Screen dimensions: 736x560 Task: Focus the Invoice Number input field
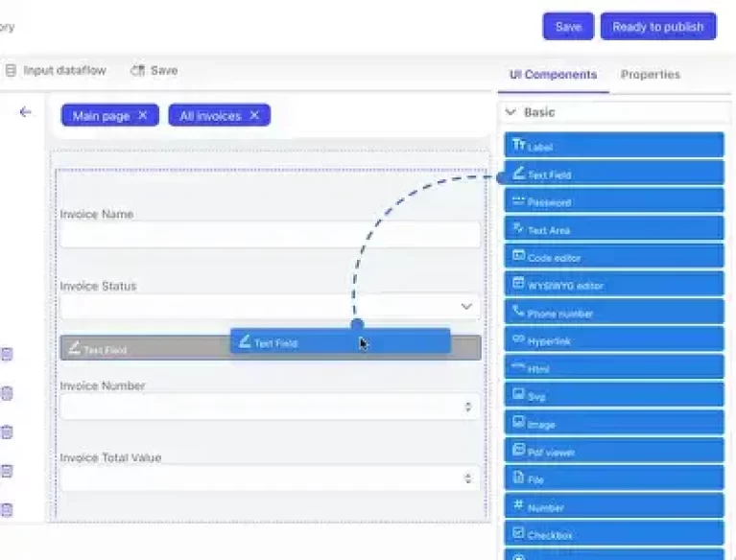270,407
